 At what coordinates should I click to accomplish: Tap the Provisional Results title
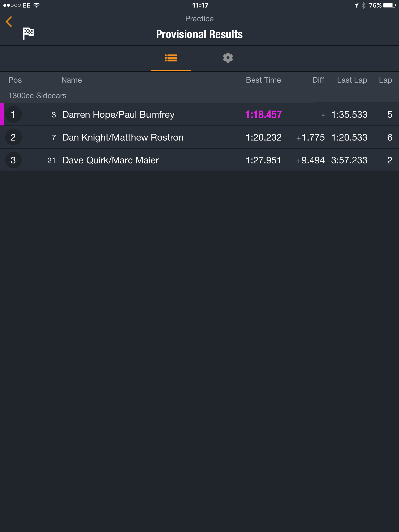[199, 34]
